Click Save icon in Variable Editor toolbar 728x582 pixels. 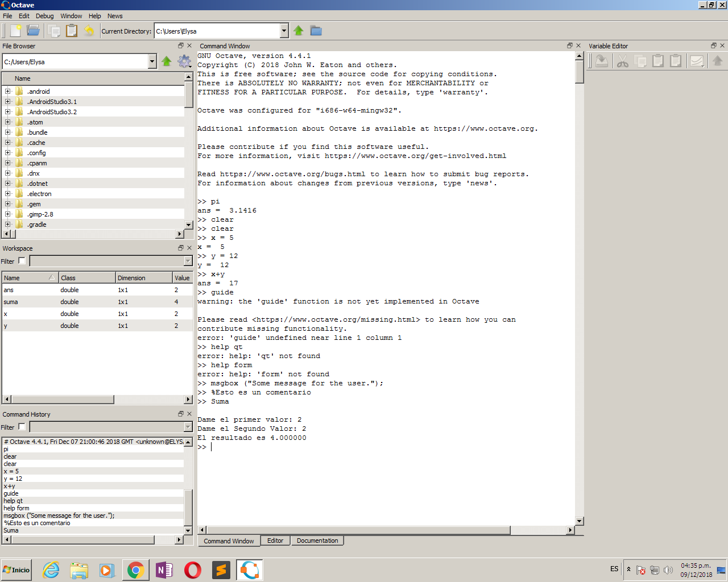[602, 61]
